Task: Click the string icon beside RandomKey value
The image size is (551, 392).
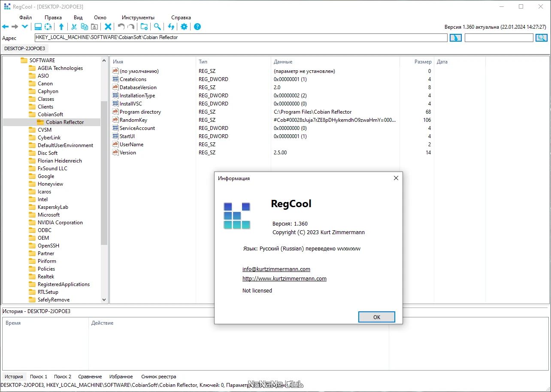Action: pos(115,120)
